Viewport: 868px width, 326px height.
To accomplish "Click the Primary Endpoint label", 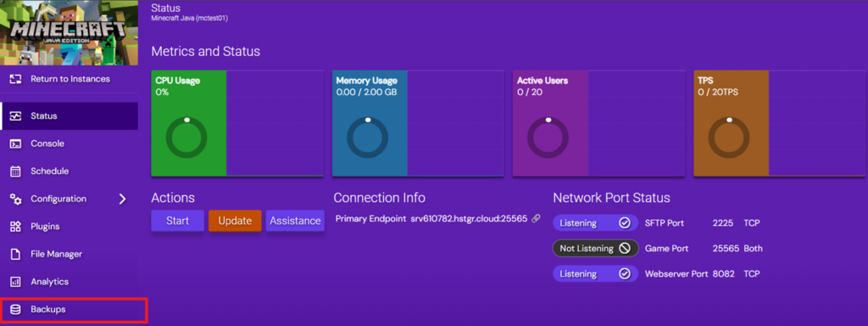I will point(371,218).
